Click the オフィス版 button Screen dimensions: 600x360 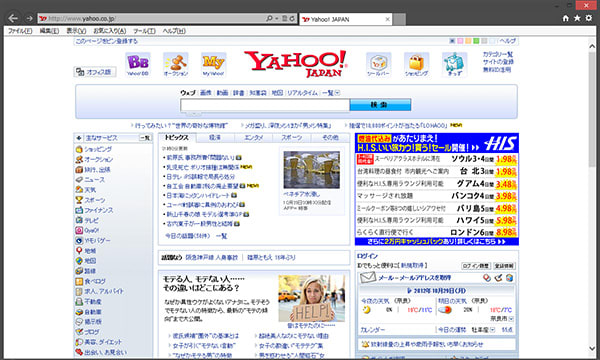pyautogui.click(x=95, y=72)
